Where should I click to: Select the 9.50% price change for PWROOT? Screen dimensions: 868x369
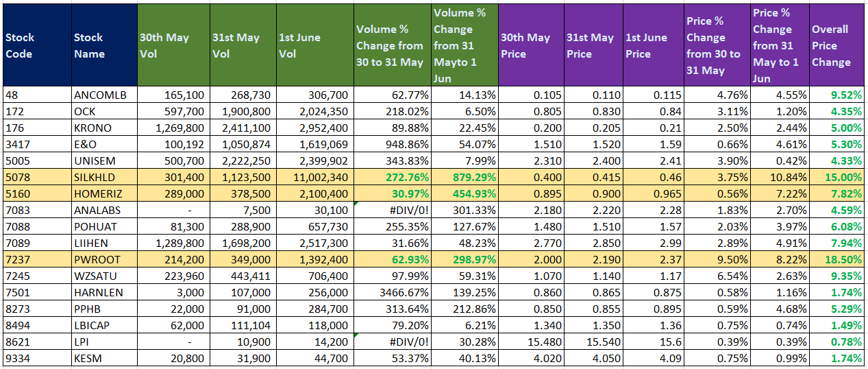pos(717,259)
